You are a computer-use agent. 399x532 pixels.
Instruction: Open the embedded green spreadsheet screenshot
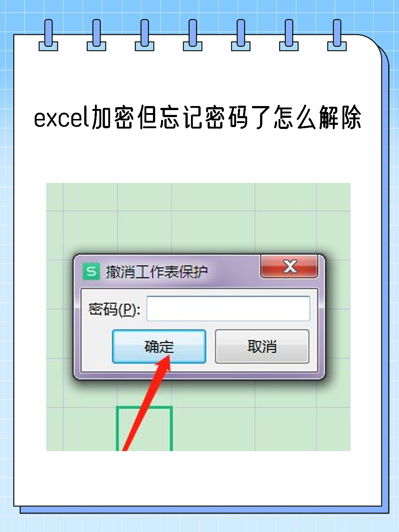(198, 317)
